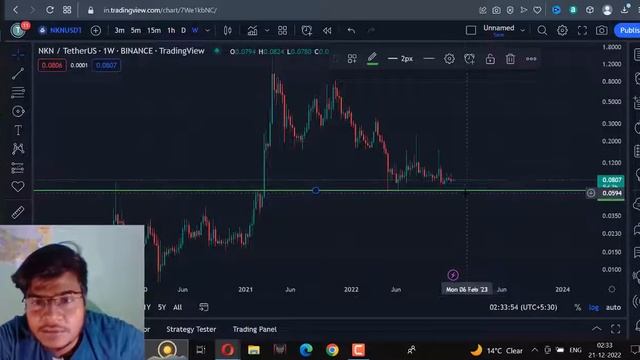This screenshot has width=640, height=360.
Task: Click the 0.0806 sell price button
Action: point(52,65)
